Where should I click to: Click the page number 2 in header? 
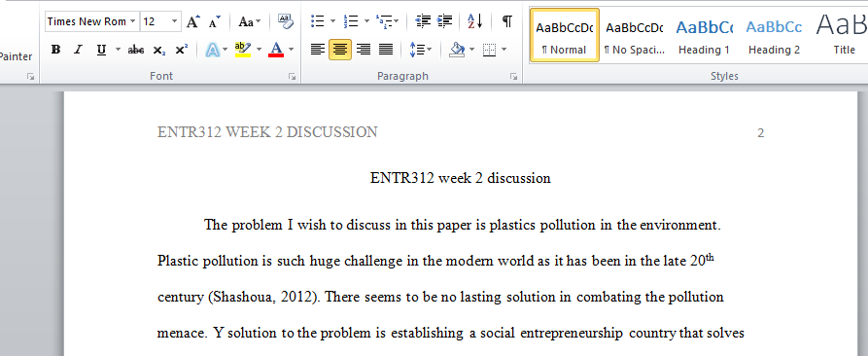(761, 133)
